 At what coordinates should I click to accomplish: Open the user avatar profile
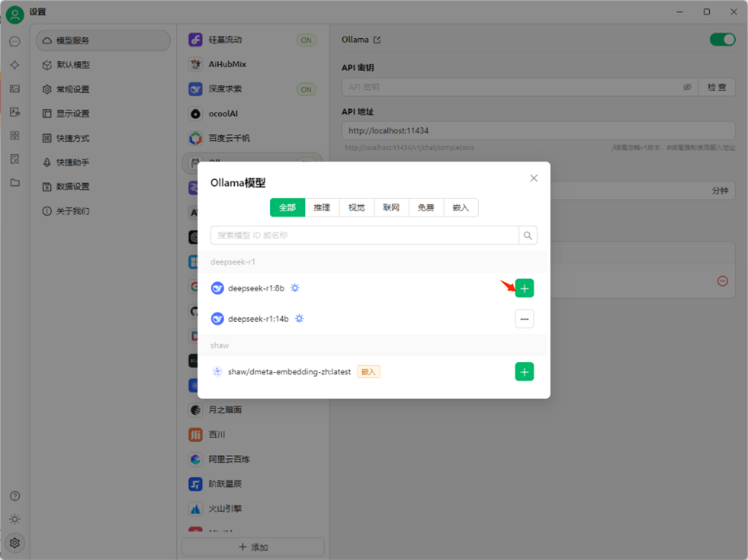coord(15,15)
